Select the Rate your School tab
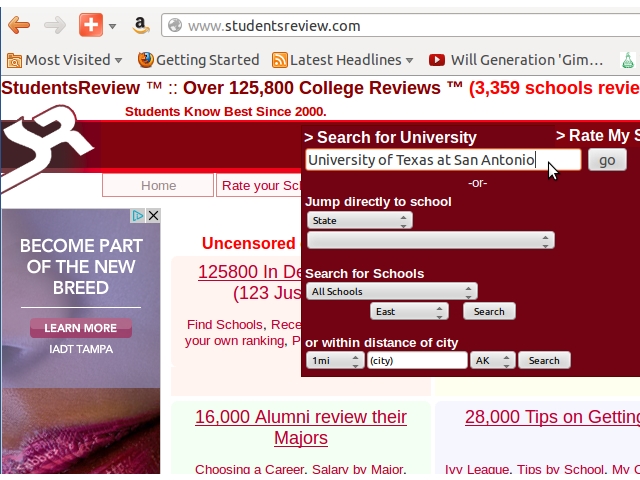 (260, 186)
